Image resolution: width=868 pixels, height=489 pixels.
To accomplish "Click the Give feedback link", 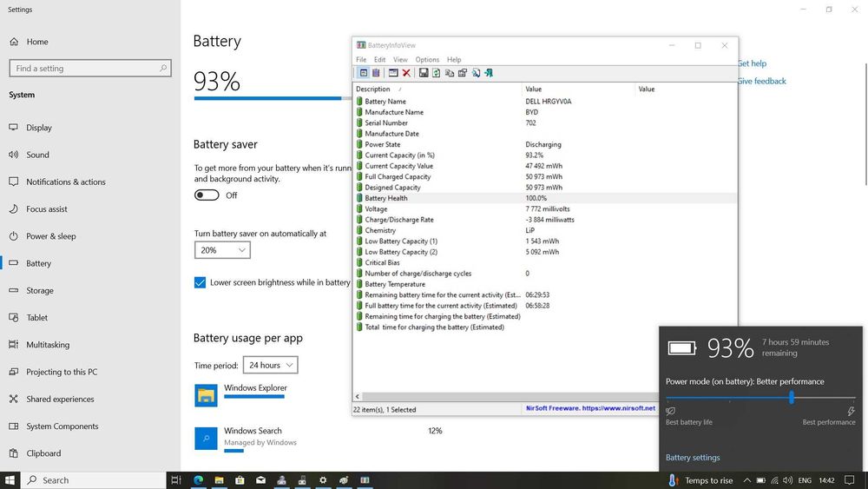I will [x=762, y=81].
